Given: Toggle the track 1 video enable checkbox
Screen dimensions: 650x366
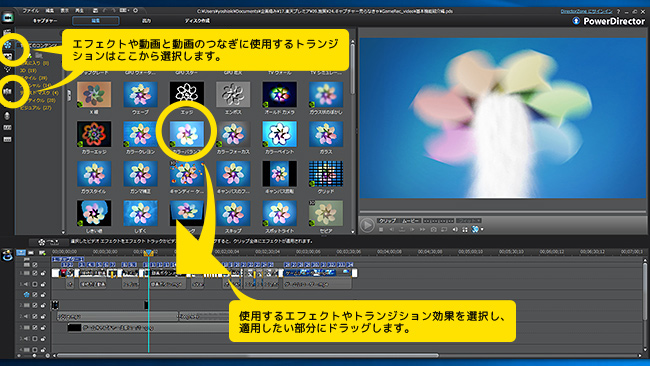Looking at the screenshot, I should [35, 273].
